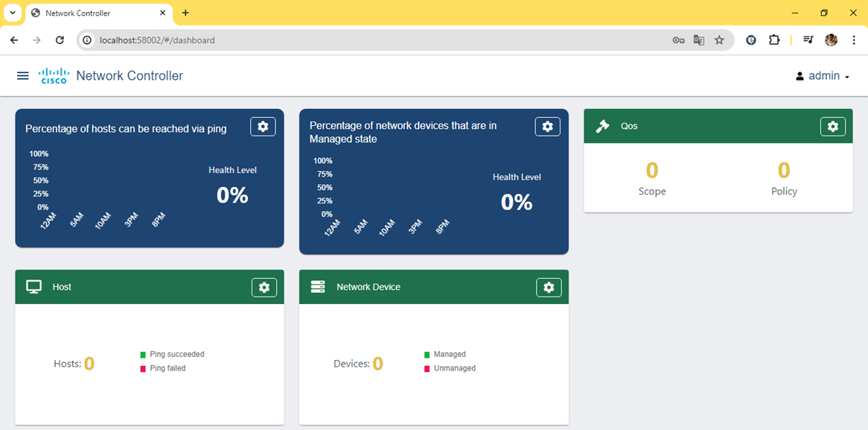Open Network Device card settings gear
The image size is (868, 430).
coord(549,287)
